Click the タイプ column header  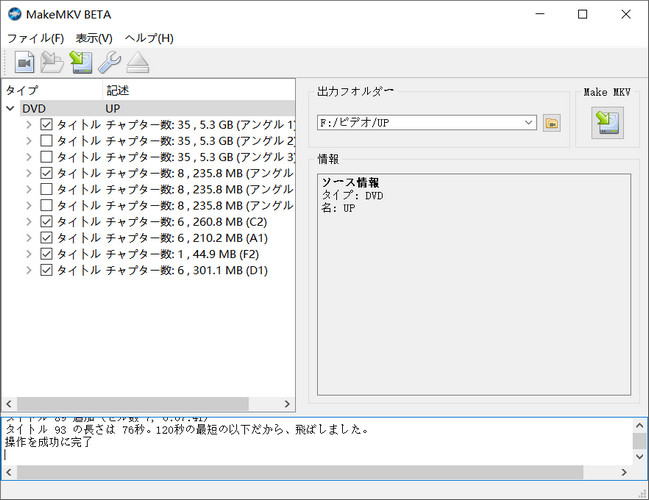click(x=52, y=90)
